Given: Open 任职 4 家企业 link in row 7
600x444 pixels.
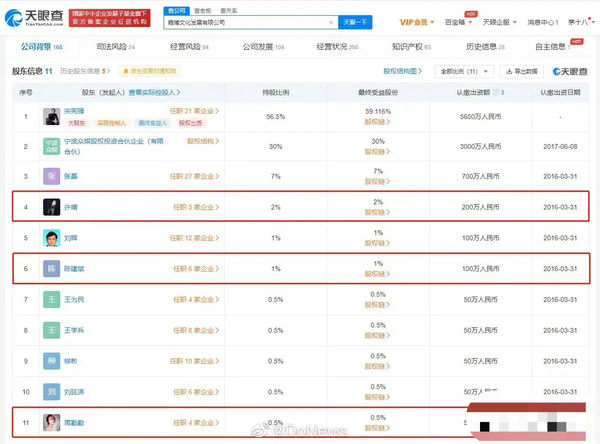Looking at the screenshot, I should [196, 299].
